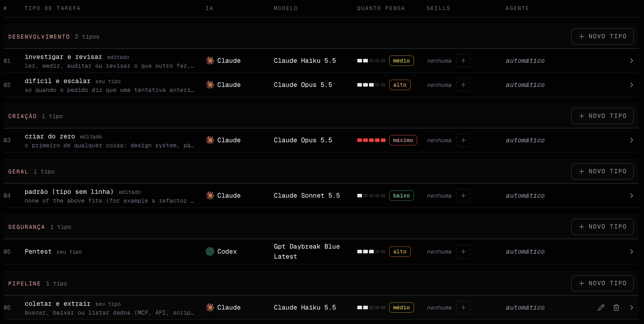Click the Claude logo in criar do zero row

click(x=210, y=140)
